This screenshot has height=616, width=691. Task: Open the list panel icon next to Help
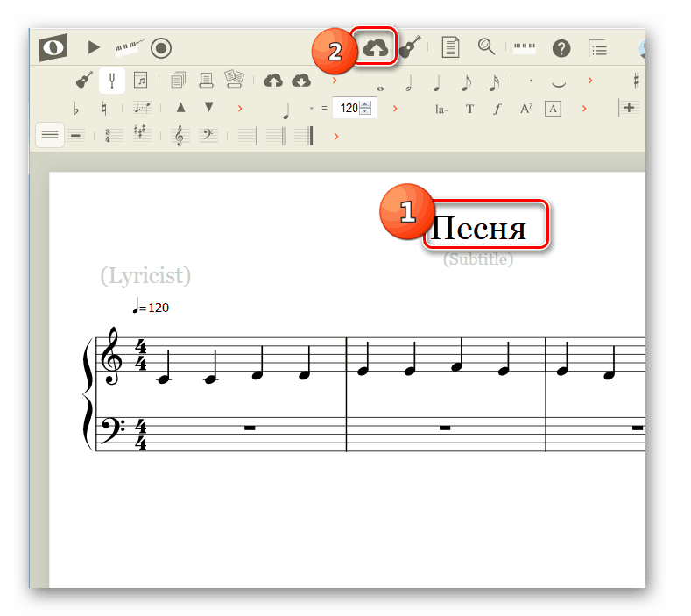(x=597, y=47)
